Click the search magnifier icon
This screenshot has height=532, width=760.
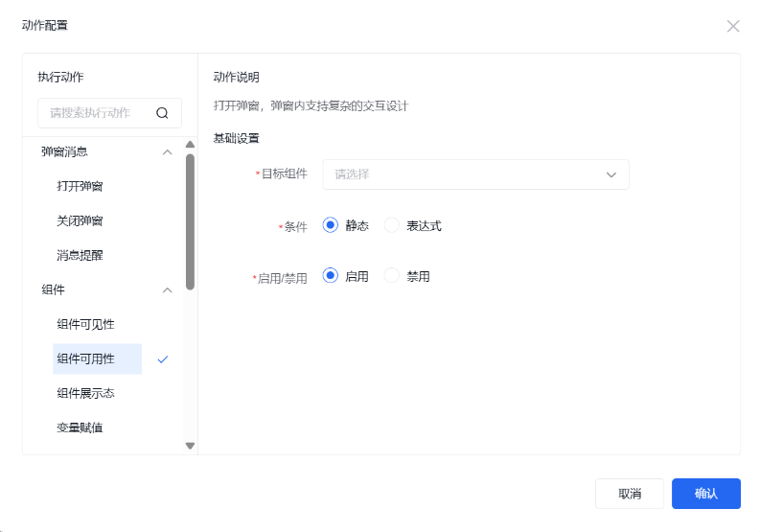(162, 113)
